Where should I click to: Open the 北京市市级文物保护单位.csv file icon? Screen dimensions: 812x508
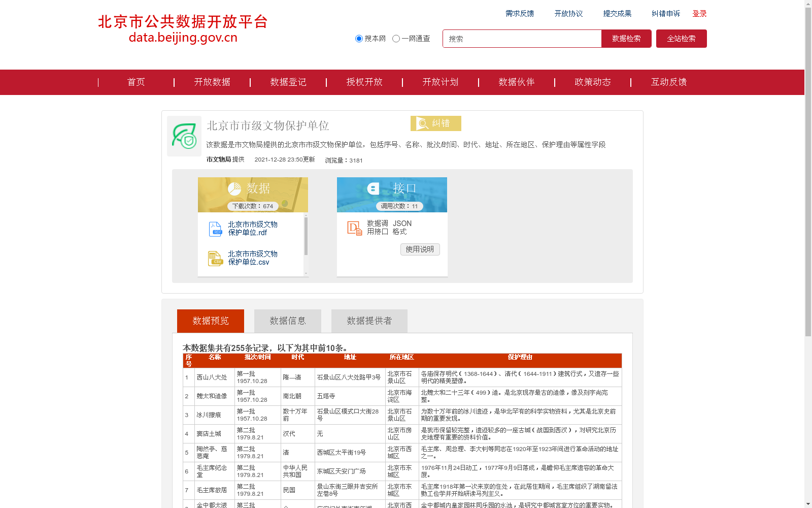tap(215, 259)
